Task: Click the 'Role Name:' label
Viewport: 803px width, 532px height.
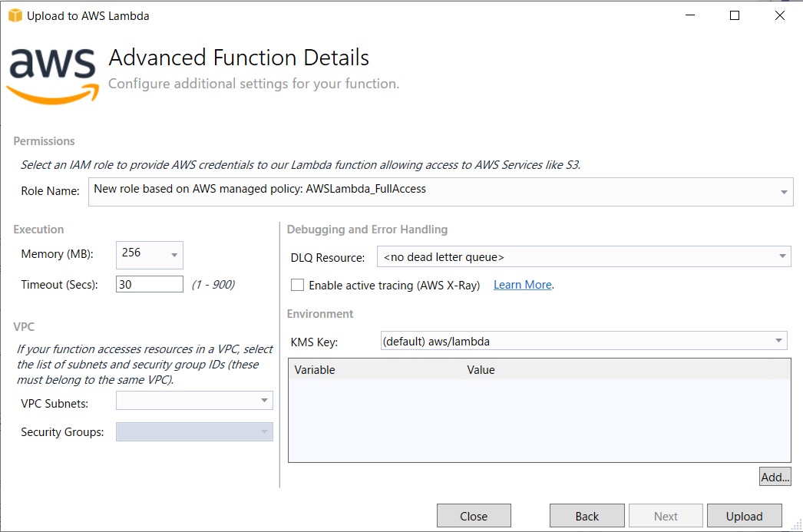Action: pos(50,191)
